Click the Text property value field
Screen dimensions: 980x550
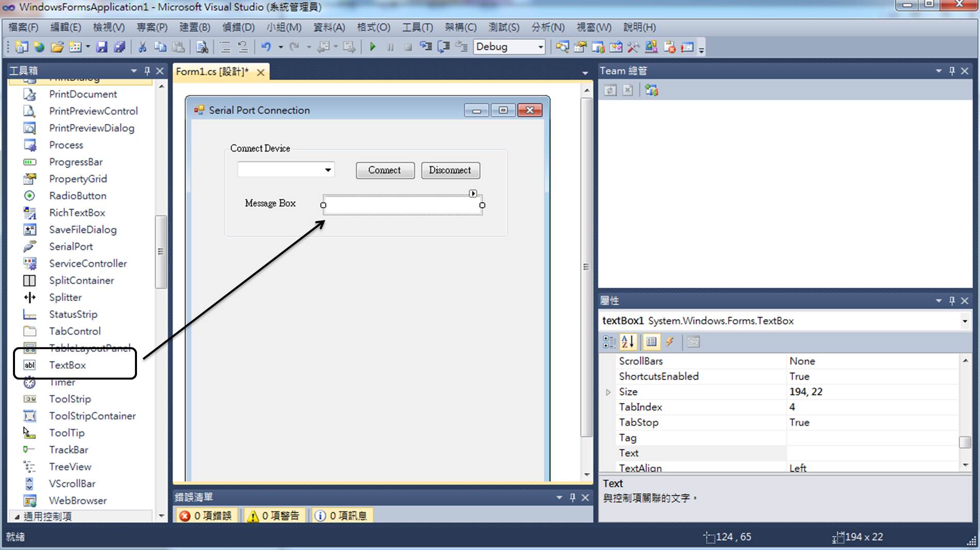pyautogui.click(x=871, y=453)
